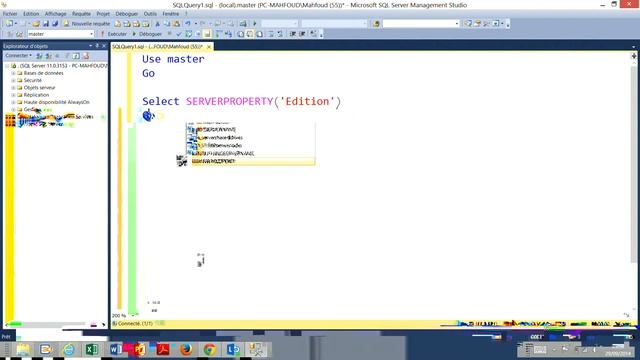Click the Exécuter button

tap(114, 34)
